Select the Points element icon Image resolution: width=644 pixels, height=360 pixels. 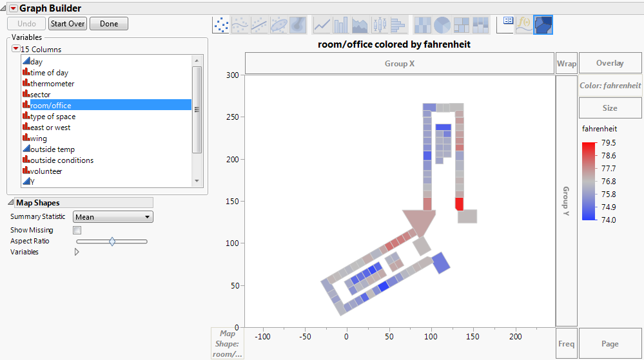click(221, 24)
